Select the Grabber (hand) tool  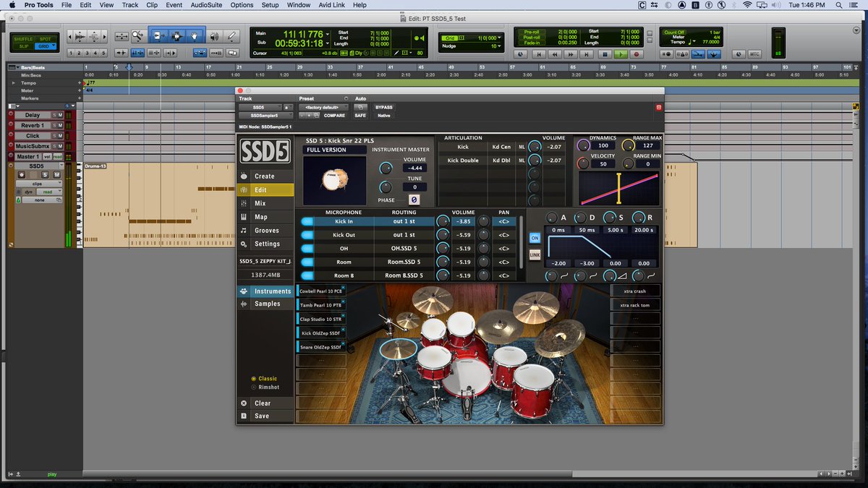[x=194, y=35]
